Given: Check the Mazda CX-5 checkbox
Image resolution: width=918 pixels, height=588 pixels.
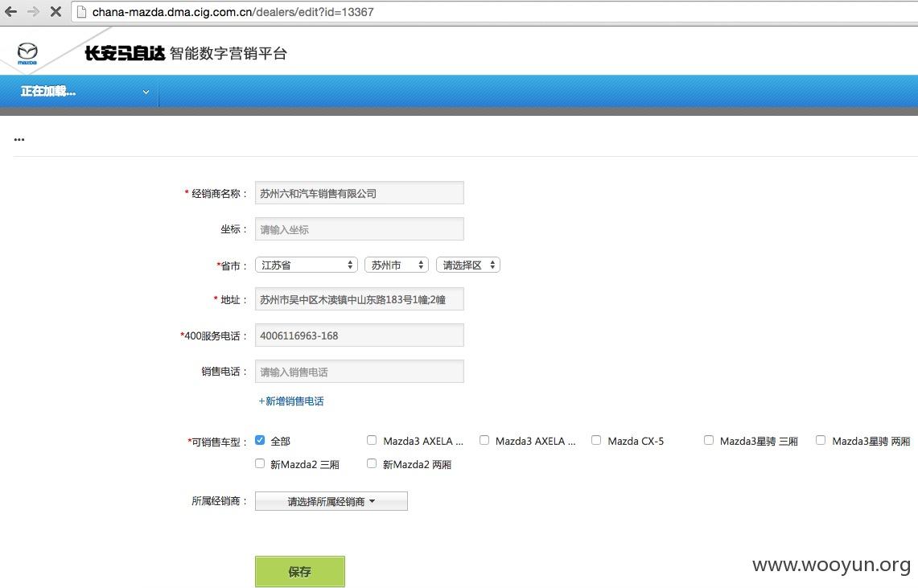Looking at the screenshot, I should (x=596, y=440).
